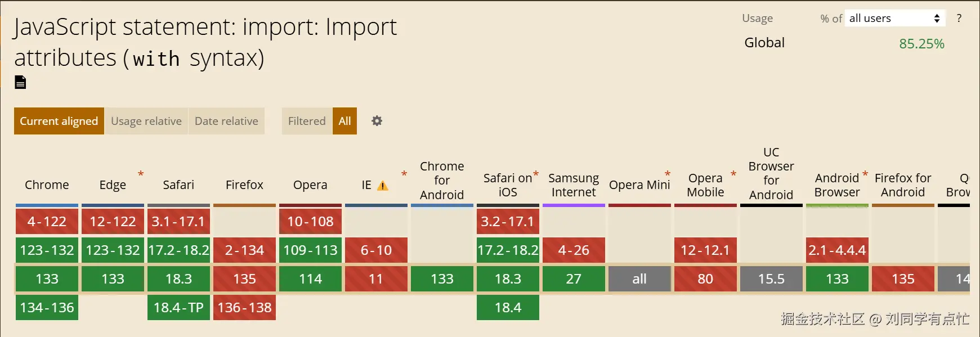Click the asterisk note beside Android Browser
The image size is (980, 337).
(x=865, y=174)
